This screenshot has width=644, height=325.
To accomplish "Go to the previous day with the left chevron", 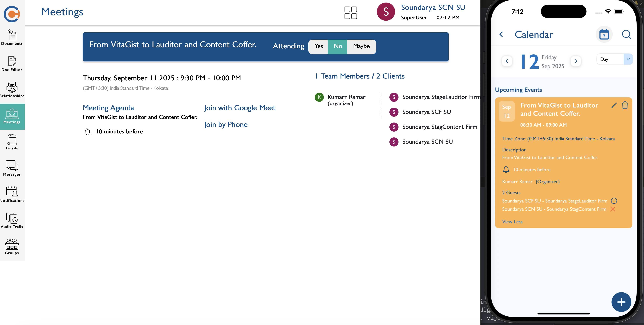I will [x=507, y=61].
